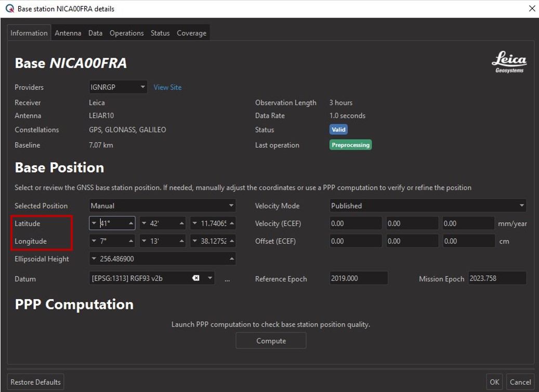This screenshot has height=392, width=539.
Task: Open the Velocity Mode dropdown
Action: pyautogui.click(x=428, y=206)
